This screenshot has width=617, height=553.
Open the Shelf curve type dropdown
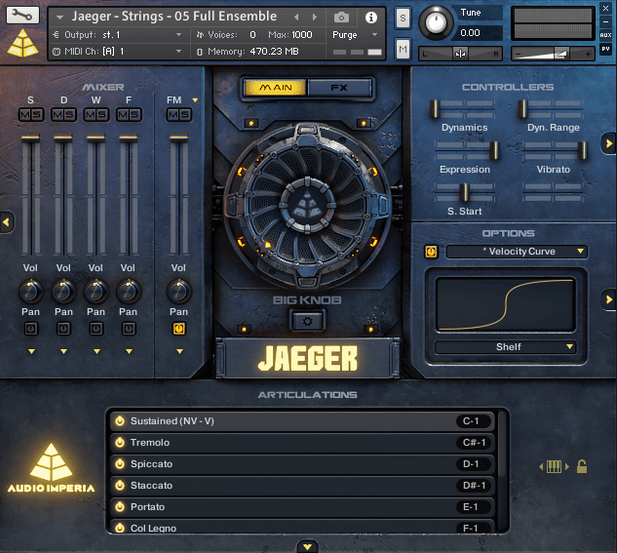coord(505,347)
